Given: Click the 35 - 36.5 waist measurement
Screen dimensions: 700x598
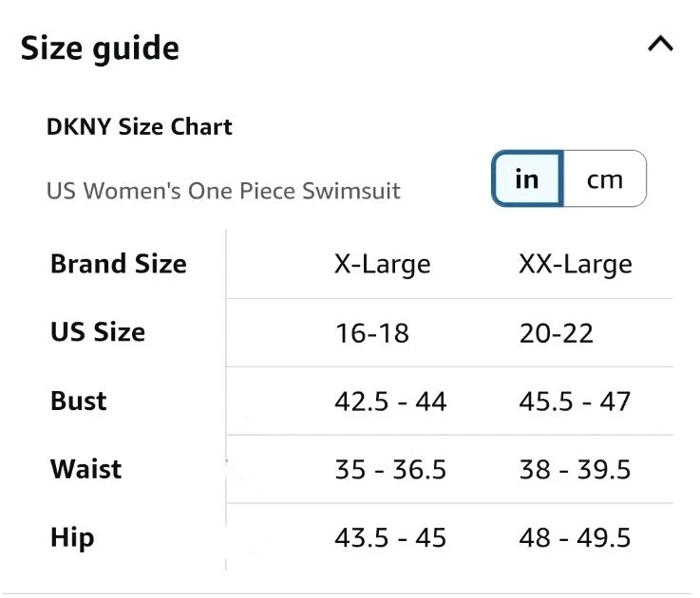Looking at the screenshot, I should pyautogui.click(x=390, y=470).
